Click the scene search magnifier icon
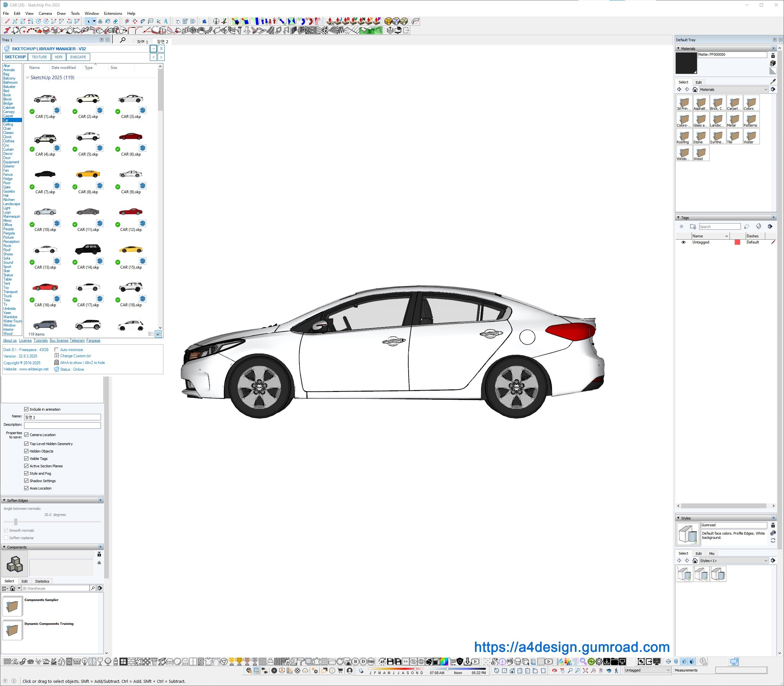Viewport: 784px width, 686px height. (x=122, y=40)
